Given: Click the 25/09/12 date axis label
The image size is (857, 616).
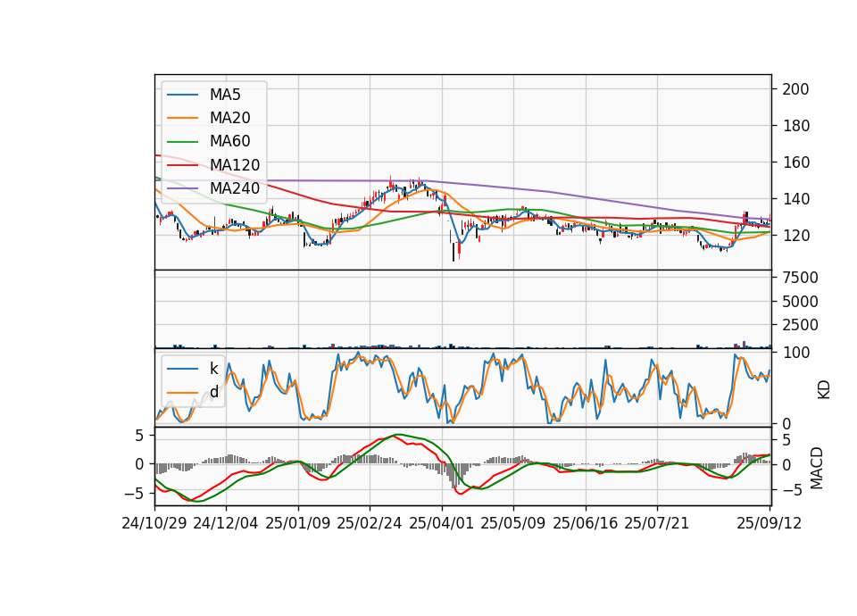Looking at the screenshot, I should tap(769, 523).
